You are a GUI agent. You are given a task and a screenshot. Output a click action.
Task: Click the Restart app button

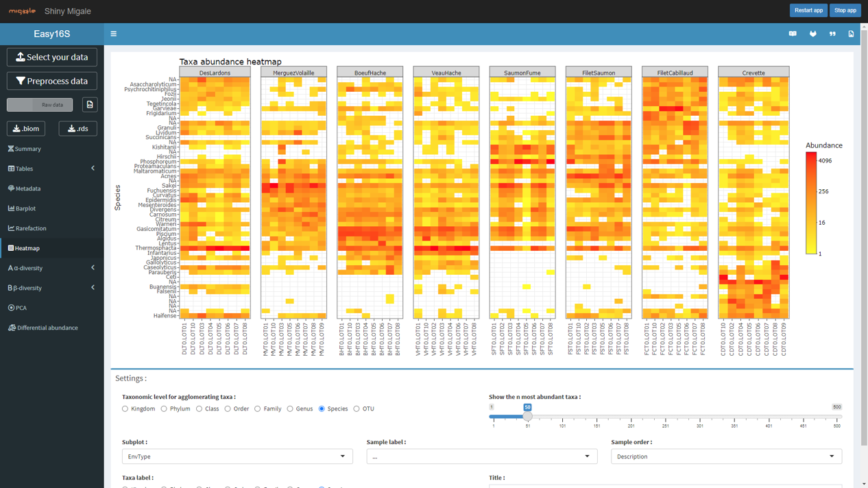(808, 10)
